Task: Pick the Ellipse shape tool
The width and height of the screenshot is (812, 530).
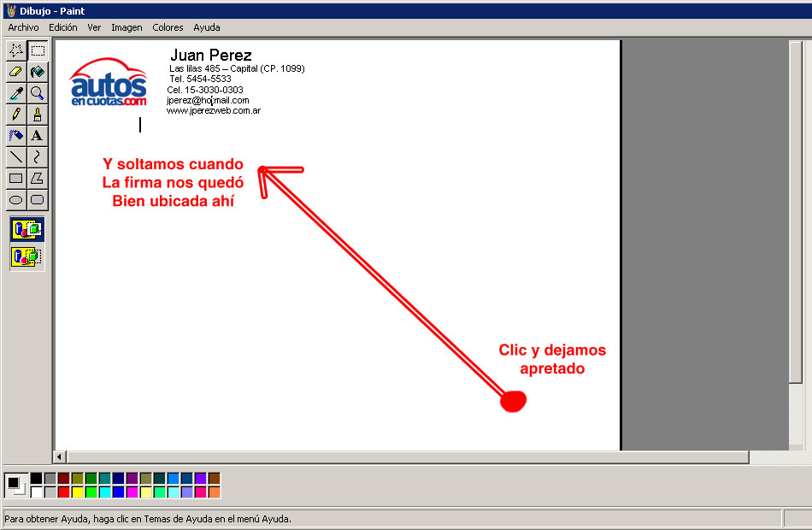Action: point(15,199)
